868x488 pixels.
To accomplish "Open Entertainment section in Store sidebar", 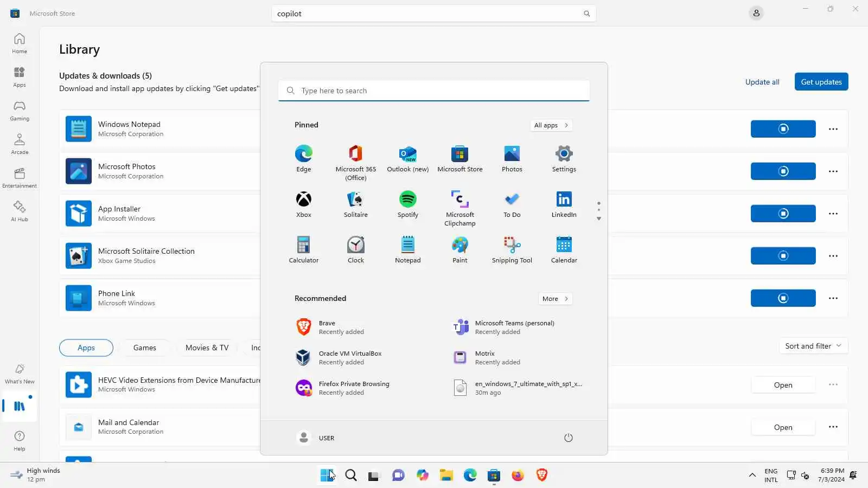I will point(20,178).
